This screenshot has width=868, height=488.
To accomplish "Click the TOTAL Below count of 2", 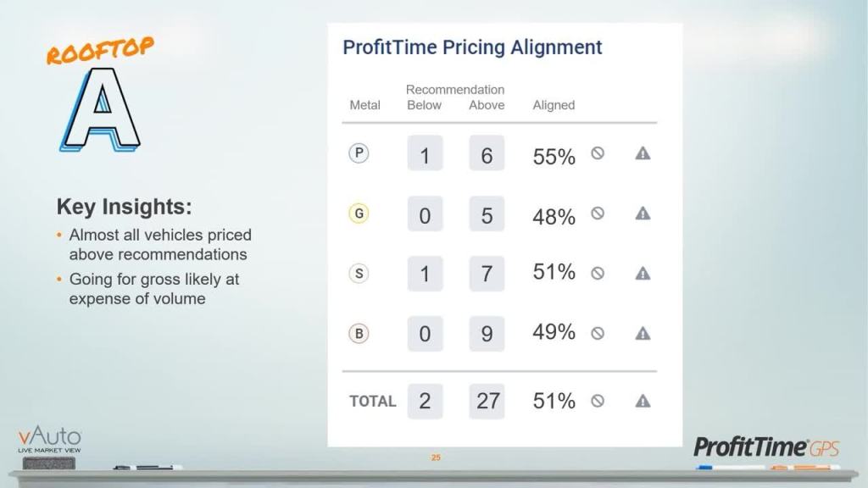I will pyautogui.click(x=425, y=401).
